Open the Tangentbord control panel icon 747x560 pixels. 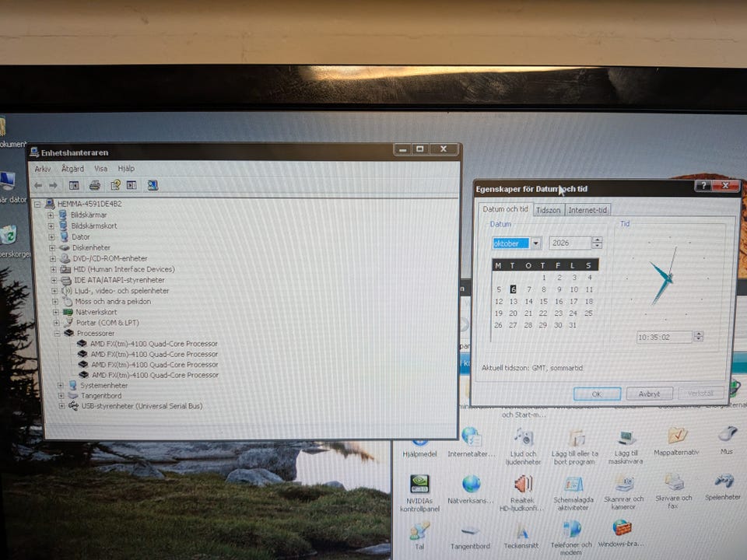[x=470, y=537]
